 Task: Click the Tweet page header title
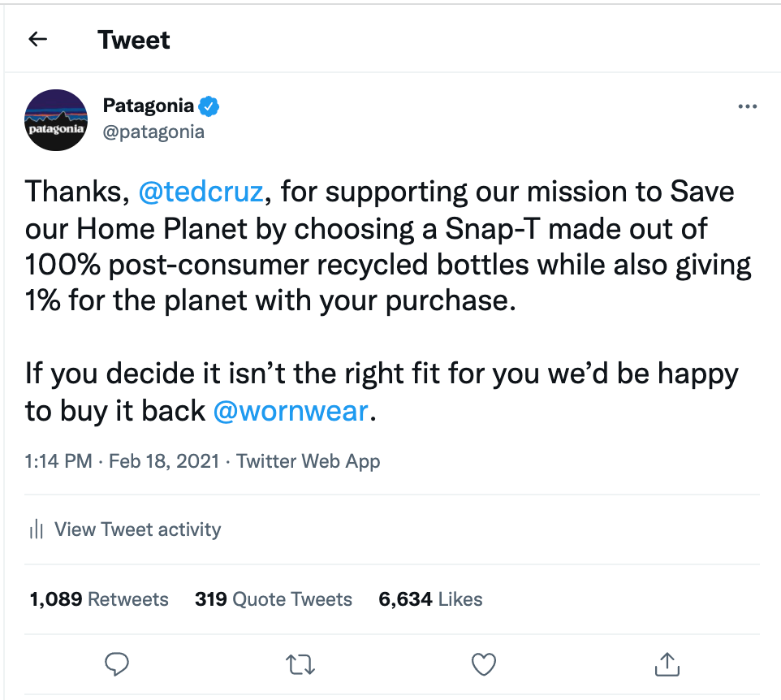point(134,40)
